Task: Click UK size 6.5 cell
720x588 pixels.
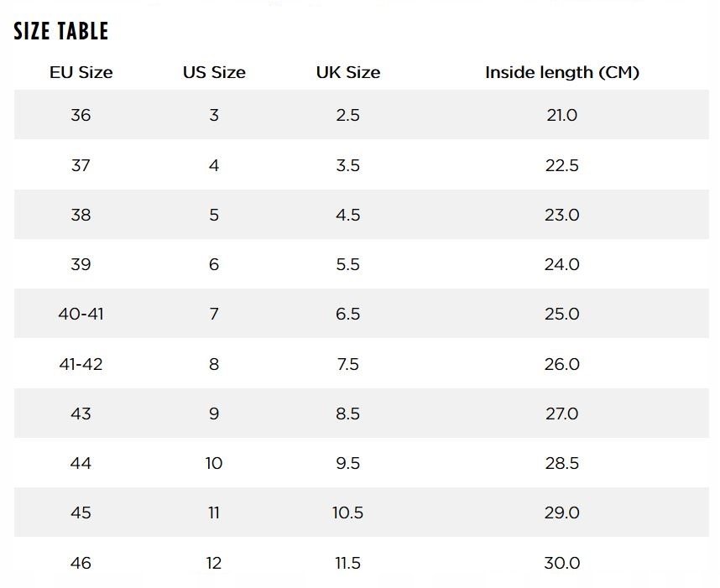Action: point(347,314)
